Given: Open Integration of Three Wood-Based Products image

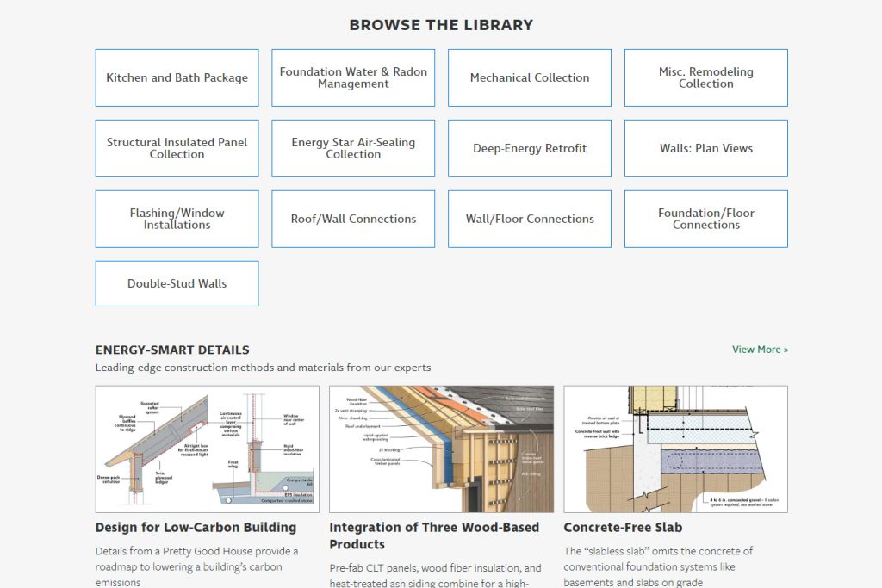Looking at the screenshot, I should [x=442, y=449].
